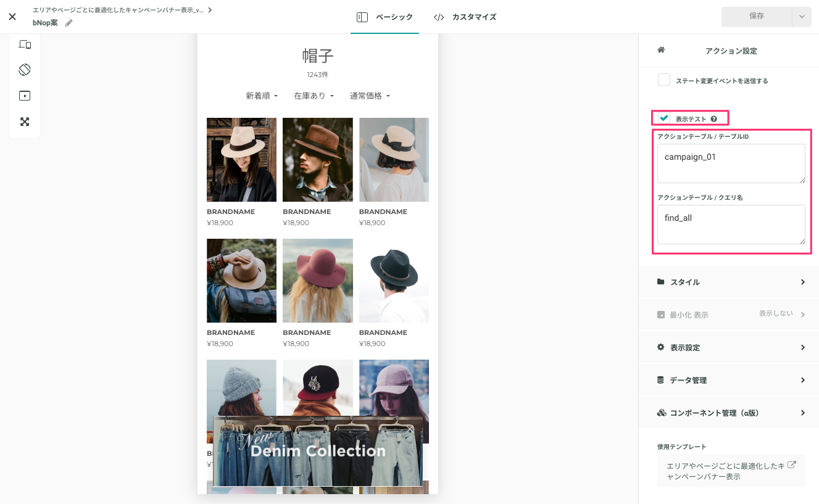Viewport: 819px width, 504px height.
Task: Click the folder icon beside スタイル
Action: 661,282
